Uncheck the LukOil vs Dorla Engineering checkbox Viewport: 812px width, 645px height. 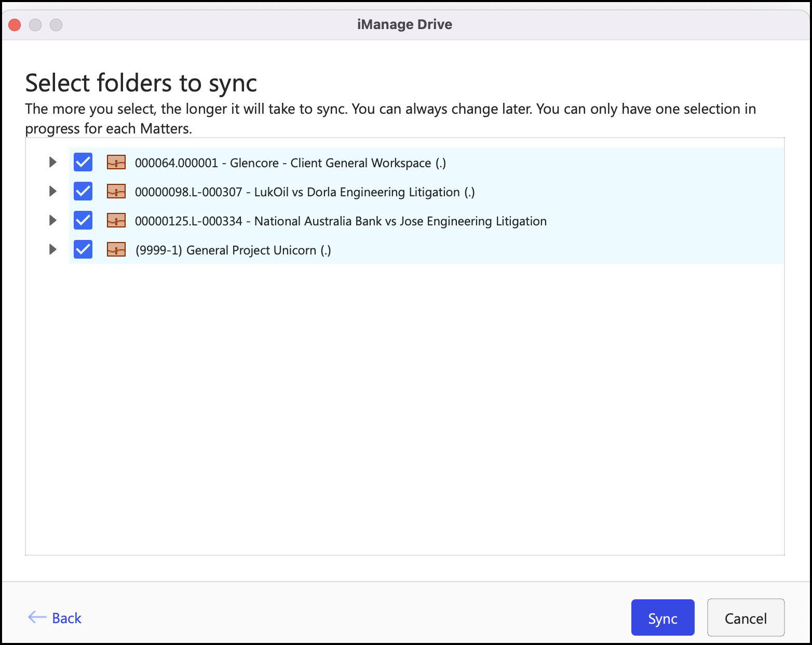click(x=83, y=192)
